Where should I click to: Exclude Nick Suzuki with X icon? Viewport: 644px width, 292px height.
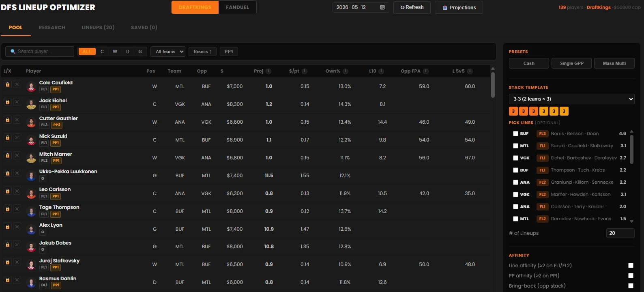17,138
